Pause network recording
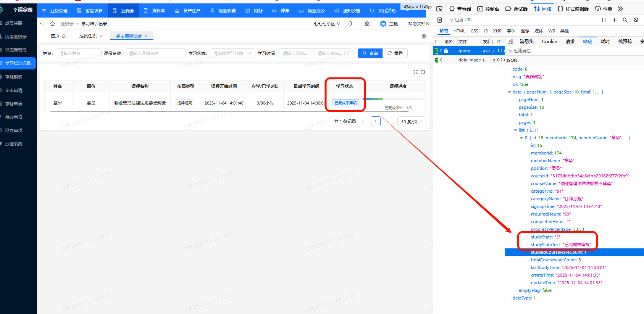Image resolution: width=644 pixels, height=314 pixels. (604, 20)
